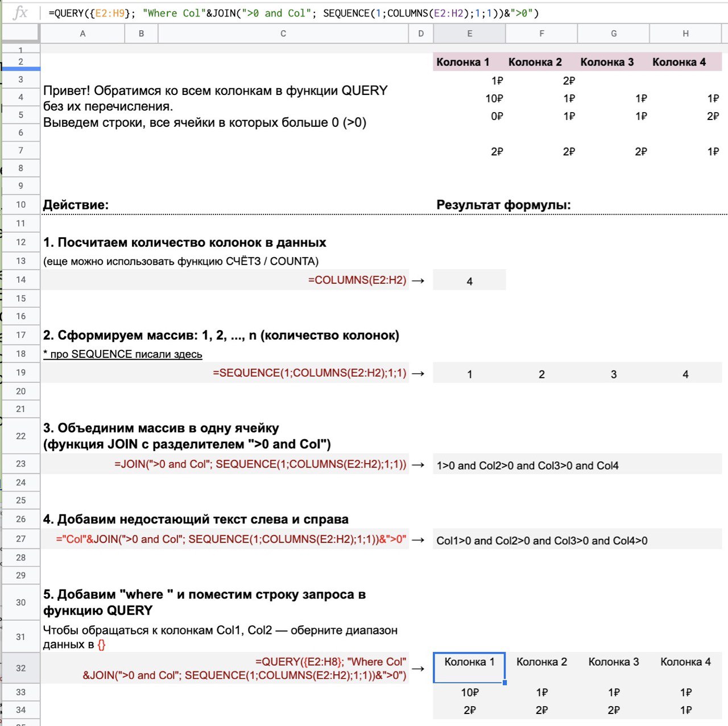Select the 'Привет! Обратимся ко всем колонкам' text
Screen dimensions: 728x726
tap(216, 106)
